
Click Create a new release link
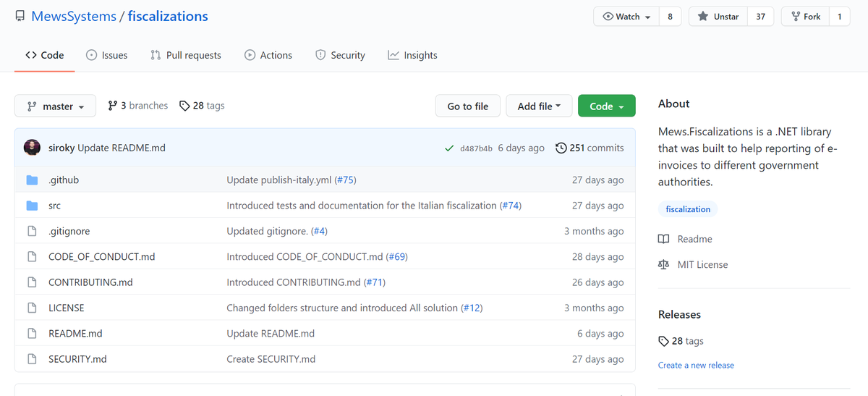[696, 366]
